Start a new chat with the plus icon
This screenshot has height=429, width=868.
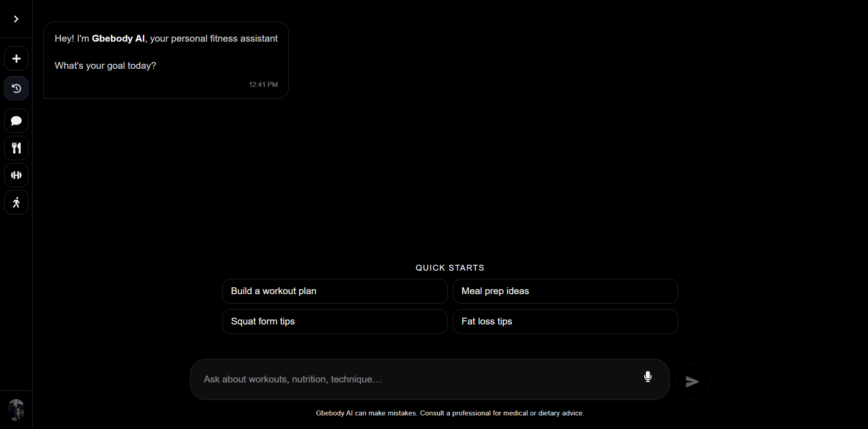16,59
